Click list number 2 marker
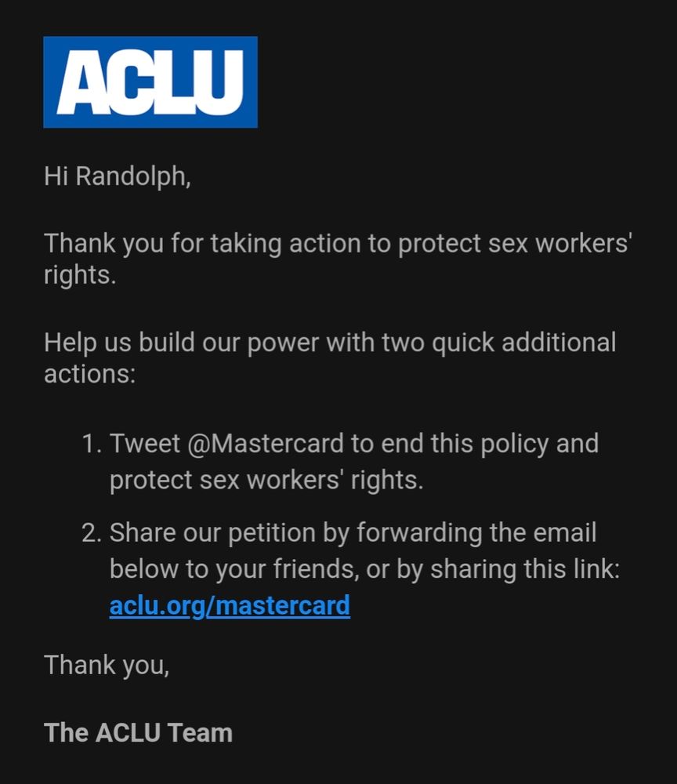This screenshot has height=784, width=677. point(92,532)
